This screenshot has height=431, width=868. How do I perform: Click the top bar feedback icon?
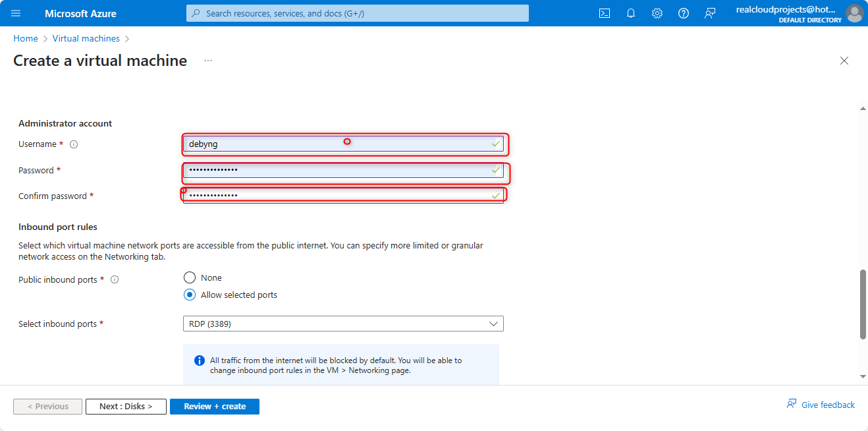pyautogui.click(x=709, y=13)
